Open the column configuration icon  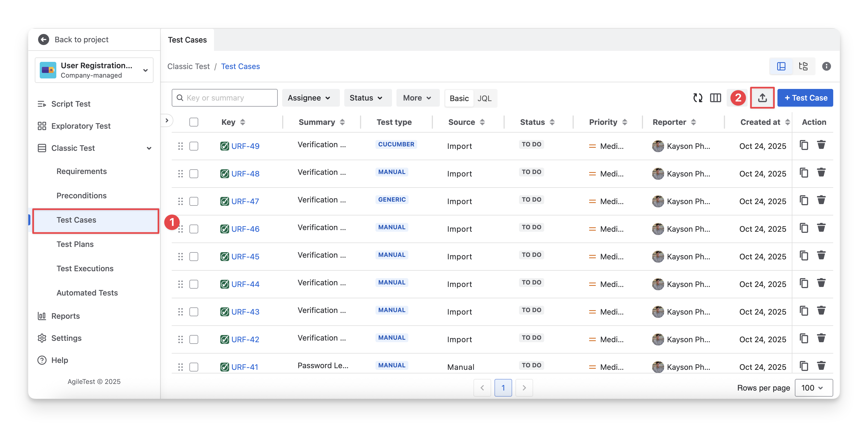click(715, 98)
